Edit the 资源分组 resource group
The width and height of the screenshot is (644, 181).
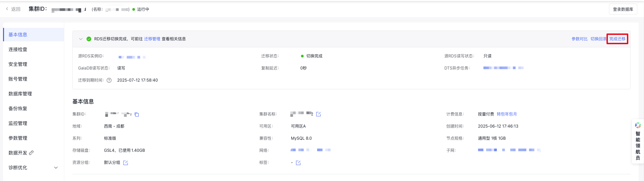click(x=126, y=163)
